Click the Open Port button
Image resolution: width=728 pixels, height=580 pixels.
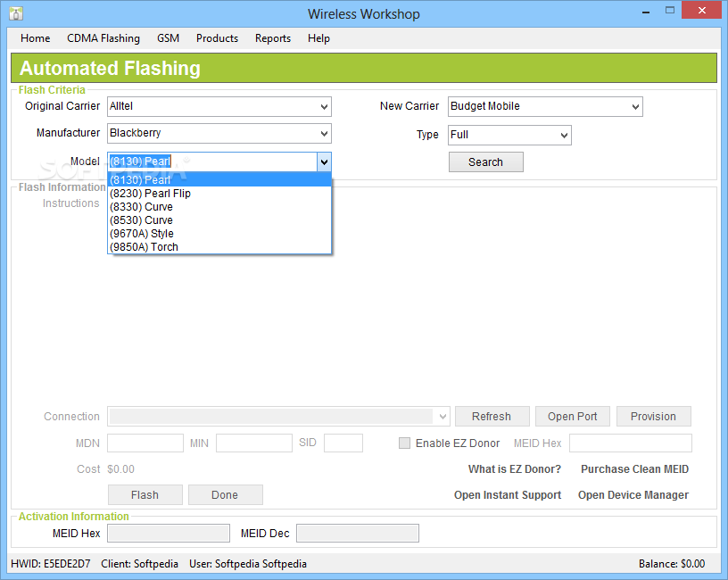[x=573, y=417]
